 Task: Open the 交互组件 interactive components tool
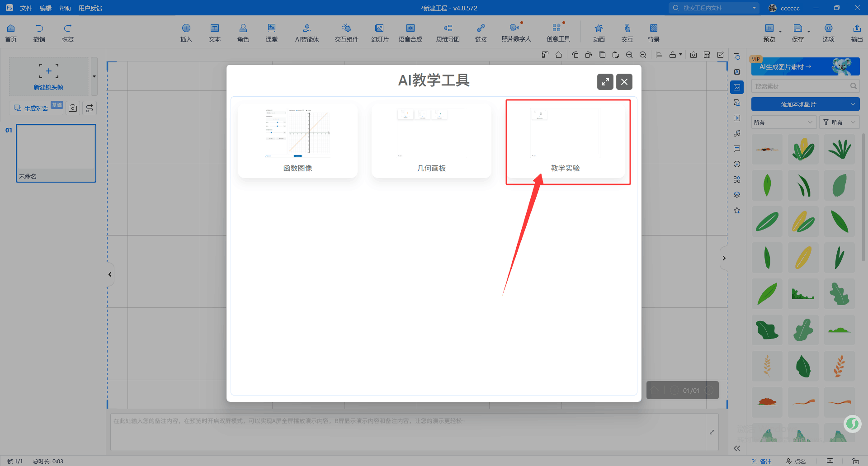pyautogui.click(x=346, y=33)
